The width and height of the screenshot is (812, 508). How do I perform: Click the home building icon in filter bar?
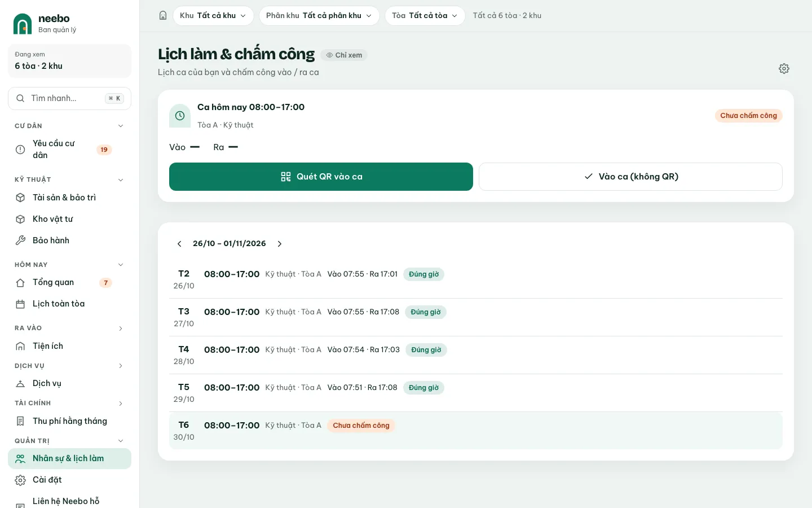coord(163,16)
